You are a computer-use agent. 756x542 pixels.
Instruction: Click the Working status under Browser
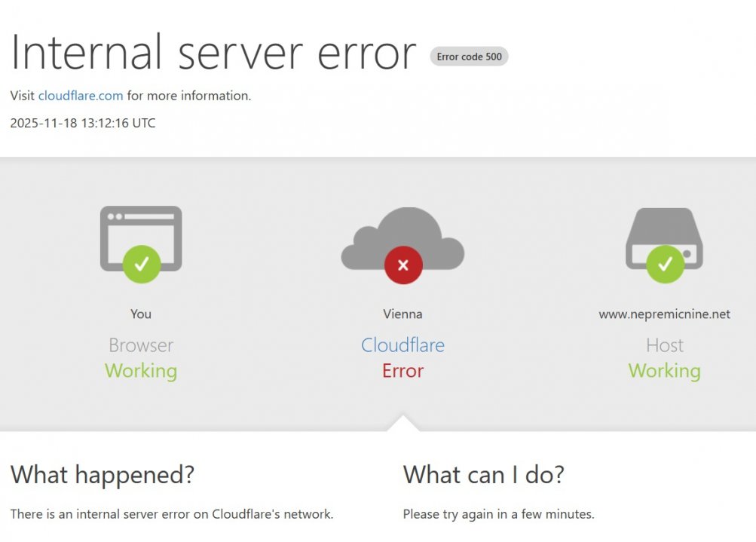click(x=141, y=371)
